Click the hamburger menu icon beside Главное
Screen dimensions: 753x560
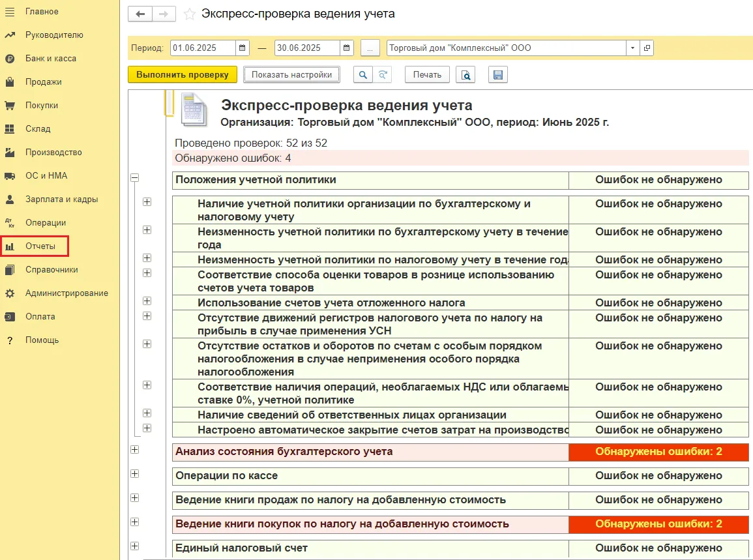10,12
